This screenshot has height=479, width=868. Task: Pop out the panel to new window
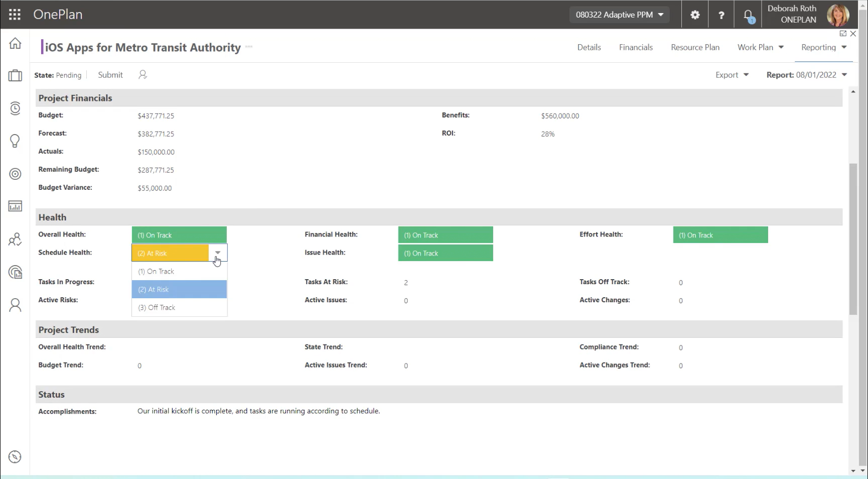pos(843,34)
